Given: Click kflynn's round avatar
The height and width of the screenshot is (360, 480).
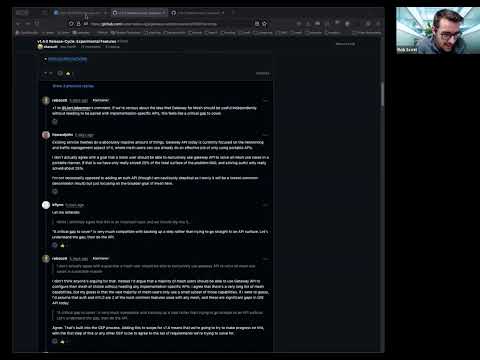Looking at the screenshot, I should pyautogui.click(x=46, y=205).
